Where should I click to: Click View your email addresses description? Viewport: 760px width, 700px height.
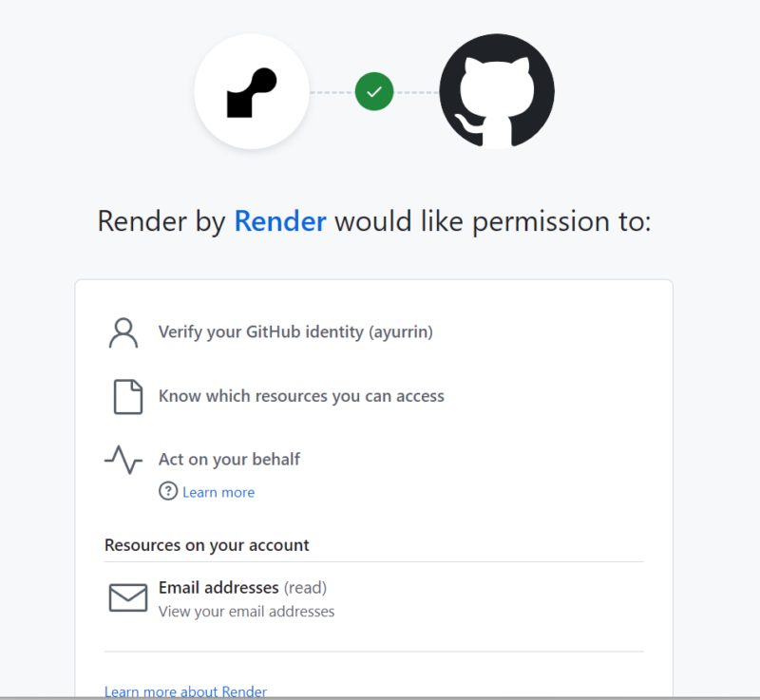[x=247, y=612]
